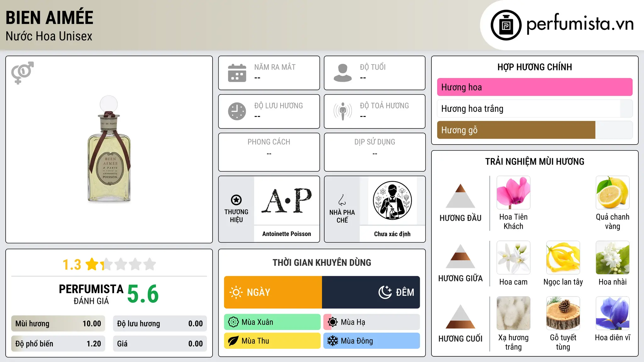Click the Độ toả hương label
644x362 pixels.
pos(384,106)
